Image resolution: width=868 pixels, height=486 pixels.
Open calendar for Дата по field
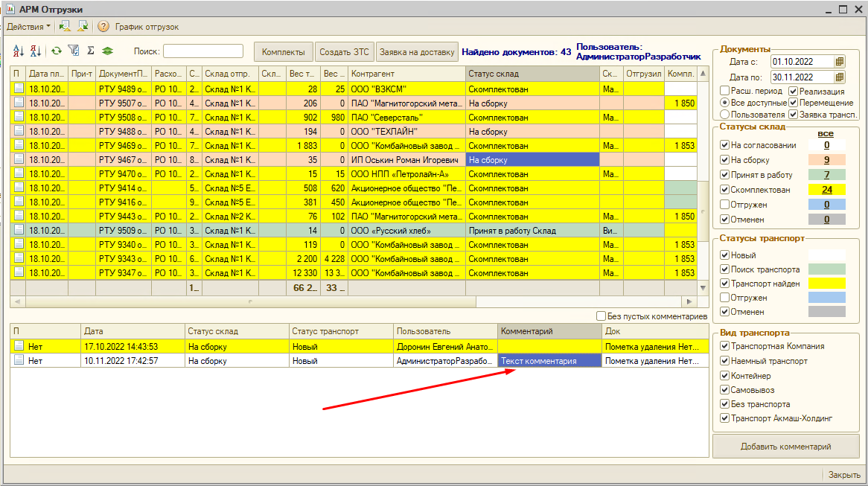click(839, 77)
